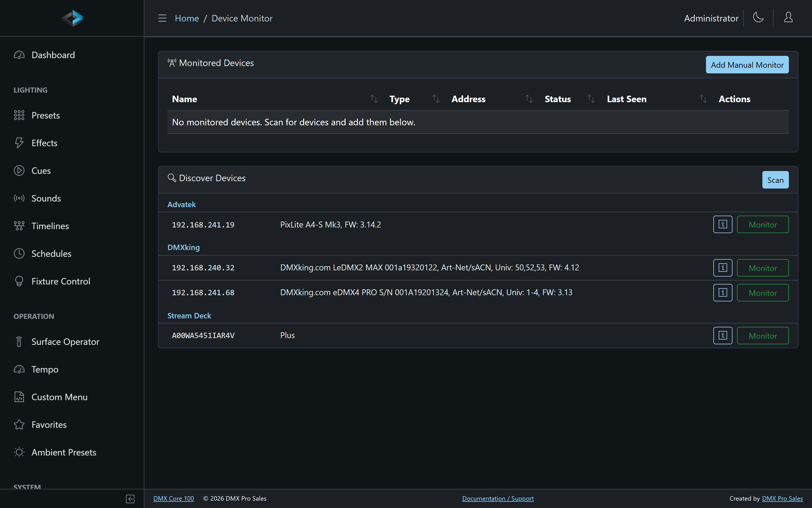Open DMX Pro Sales footer link
This screenshot has height=508, width=812.
tap(782, 499)
